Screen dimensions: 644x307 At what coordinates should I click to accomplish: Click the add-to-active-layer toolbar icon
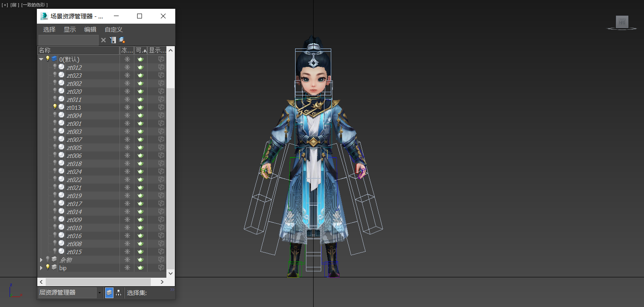click(113, 40)
